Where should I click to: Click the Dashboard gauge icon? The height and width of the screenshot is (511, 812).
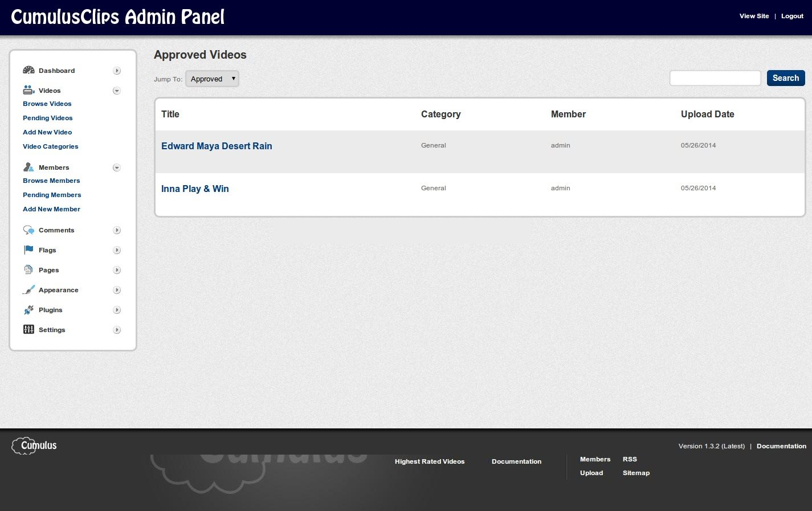28,70
